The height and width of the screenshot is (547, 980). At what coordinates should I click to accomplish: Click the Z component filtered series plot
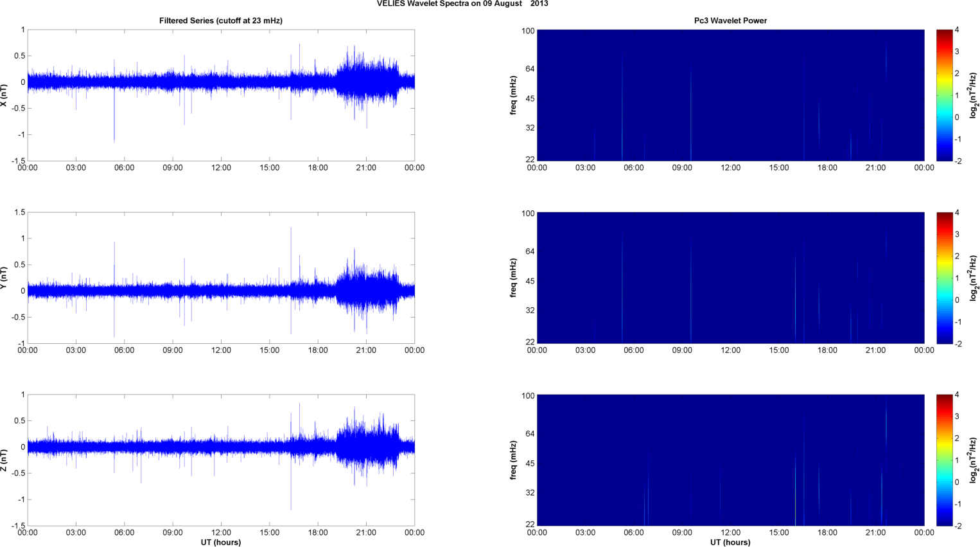click(221, 460)
